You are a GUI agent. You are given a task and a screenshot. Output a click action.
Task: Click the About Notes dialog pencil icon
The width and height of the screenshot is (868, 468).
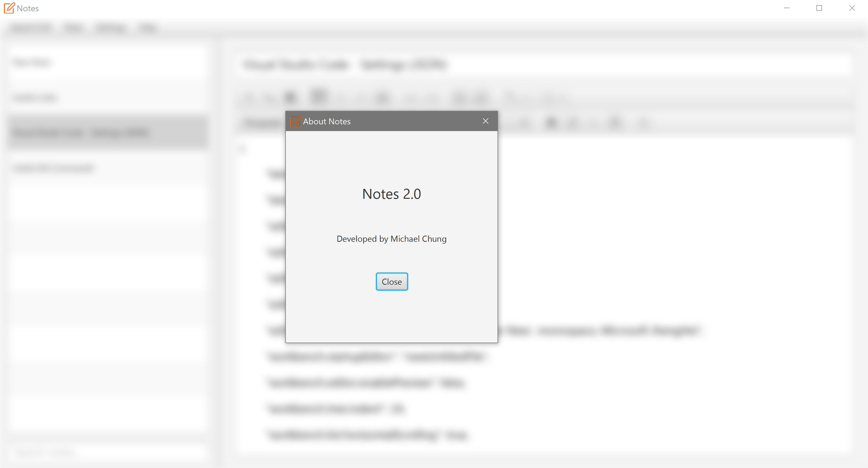(295, 121)
